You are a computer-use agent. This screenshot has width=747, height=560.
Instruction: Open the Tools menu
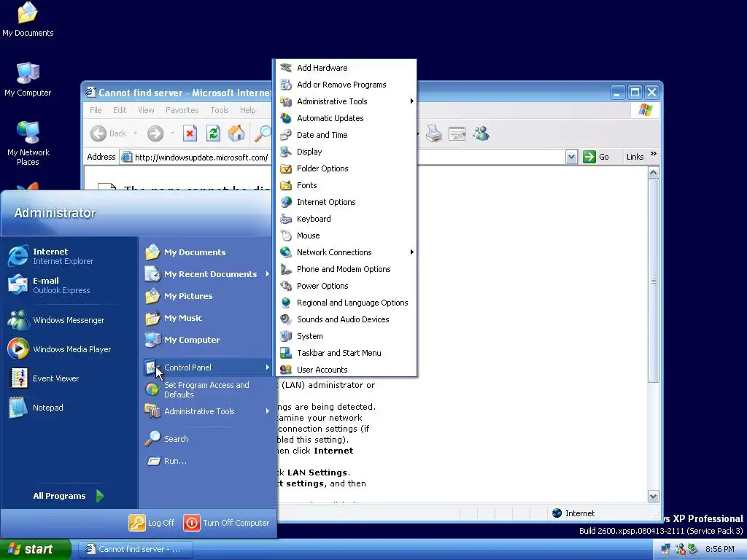coord(220,110)
